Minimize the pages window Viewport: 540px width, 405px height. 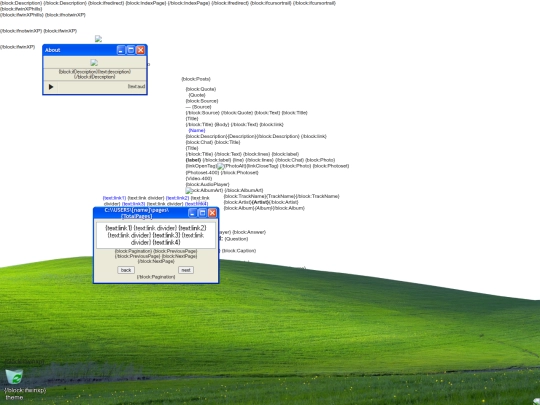click(193, 213)
